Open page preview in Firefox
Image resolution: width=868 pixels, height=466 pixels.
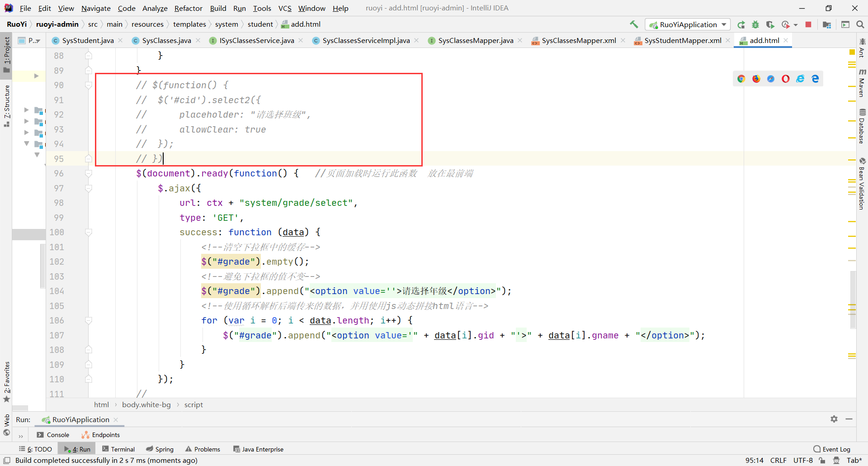pos(756,79)
